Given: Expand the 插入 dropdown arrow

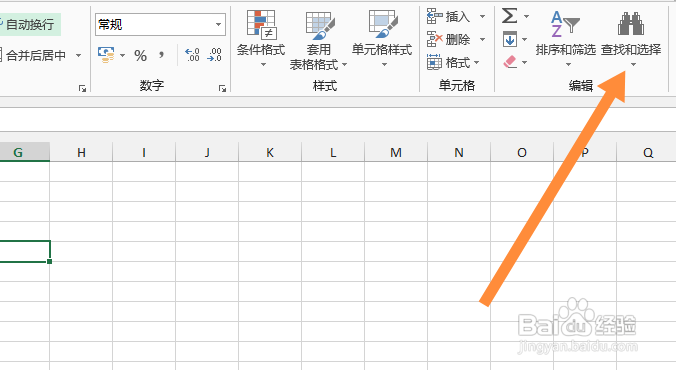Looking at the screenshot, I should point(482,17).
